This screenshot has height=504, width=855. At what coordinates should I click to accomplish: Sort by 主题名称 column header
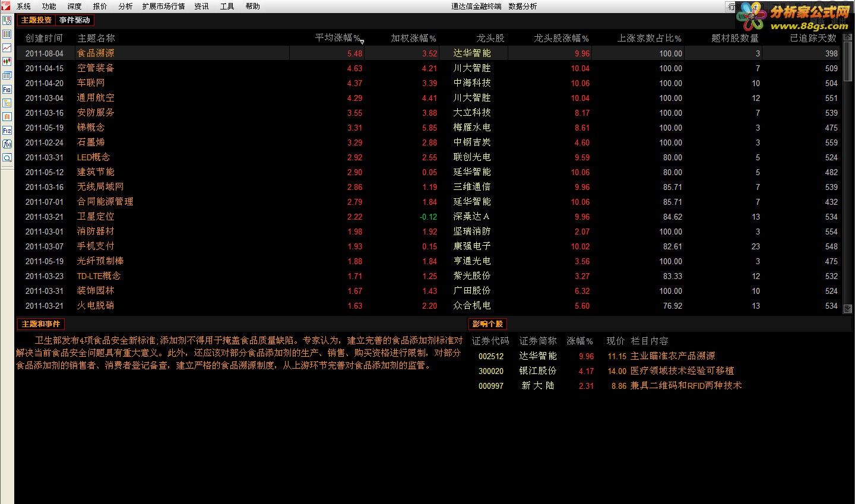pos(96,38)
